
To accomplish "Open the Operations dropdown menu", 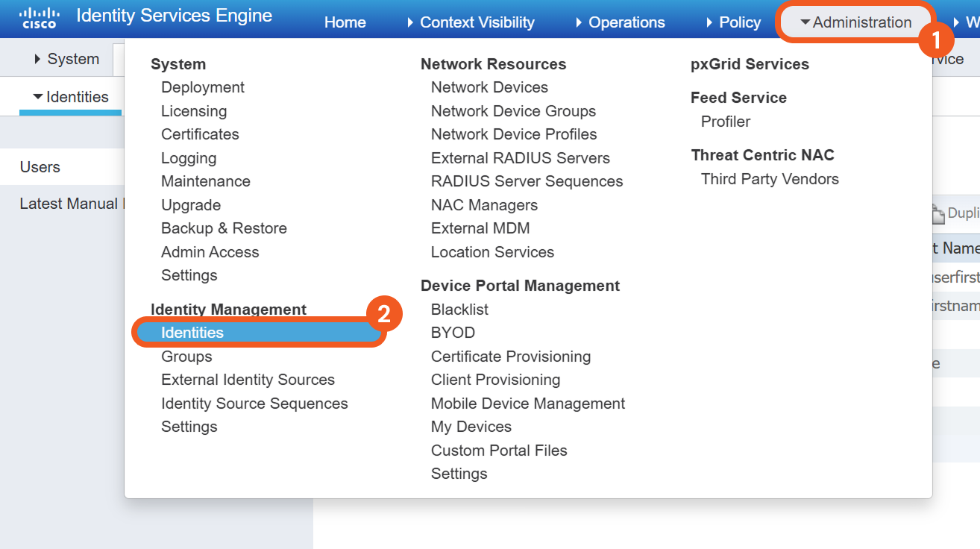I will point(620,22).
